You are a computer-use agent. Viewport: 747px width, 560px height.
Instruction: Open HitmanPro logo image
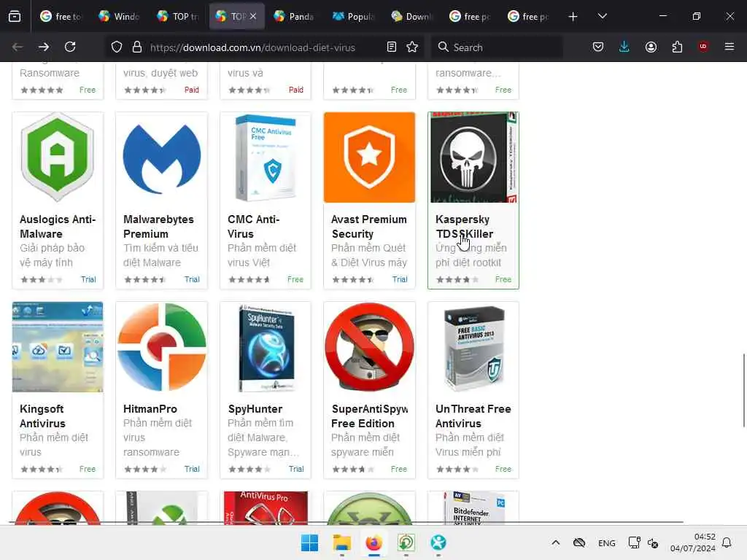tap(161, 347)
